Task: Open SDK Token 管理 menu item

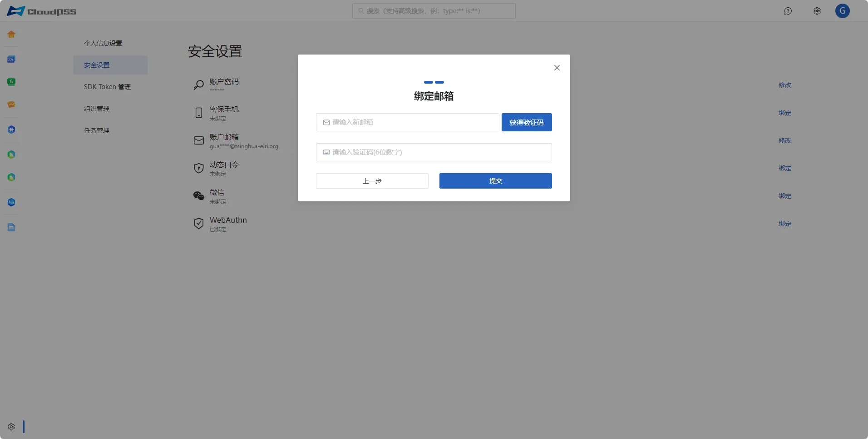Action: click(x=110, y=87)
